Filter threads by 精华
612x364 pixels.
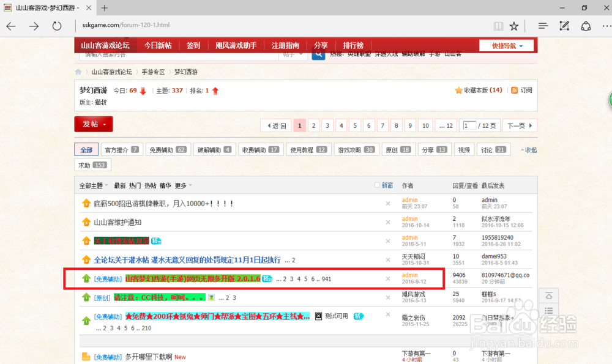click(x=165, y=185)
